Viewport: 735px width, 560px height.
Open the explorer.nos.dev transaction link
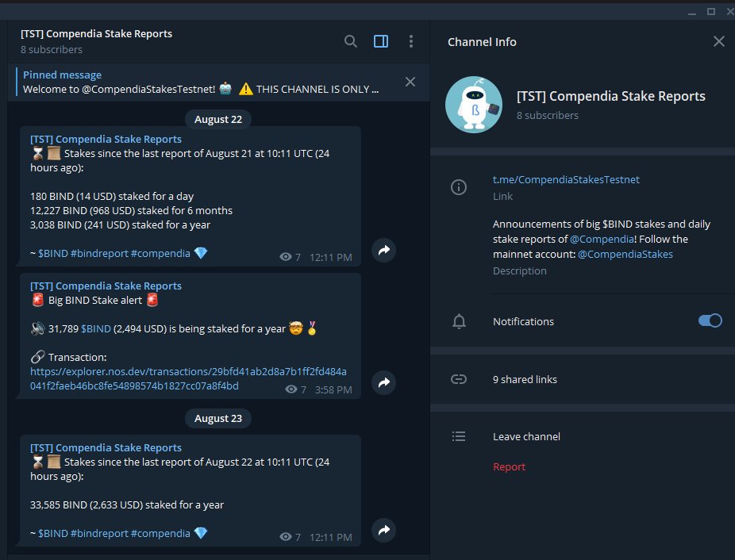click(x=188, y=378)
